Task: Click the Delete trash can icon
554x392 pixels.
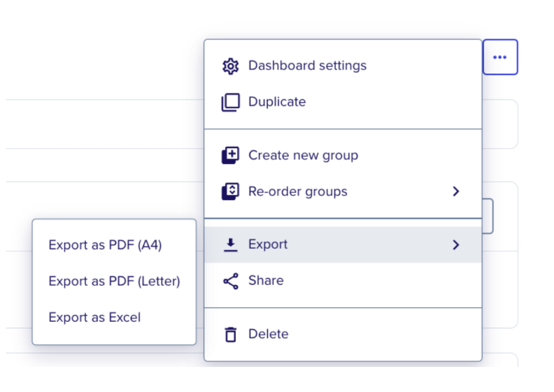Action: (231, 334)
